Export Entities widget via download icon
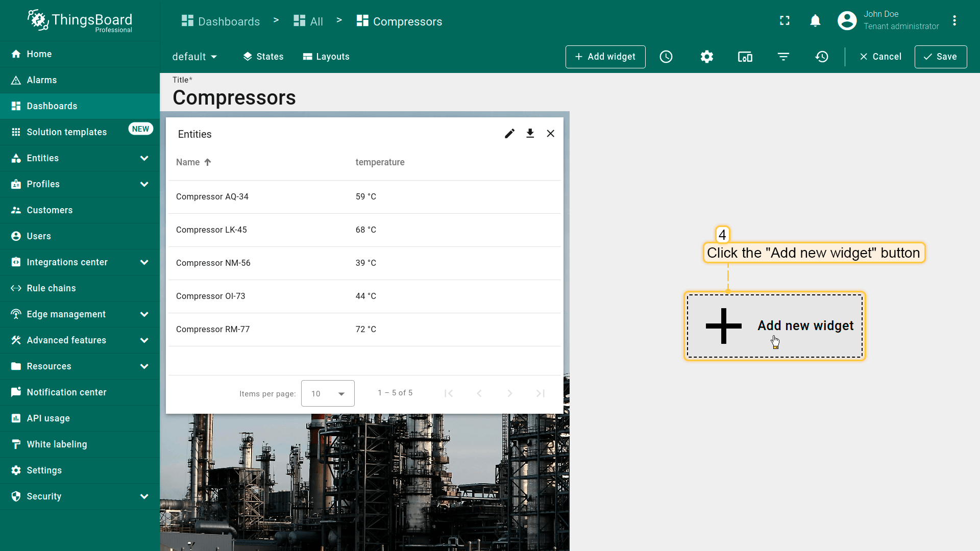 (530, 134)
